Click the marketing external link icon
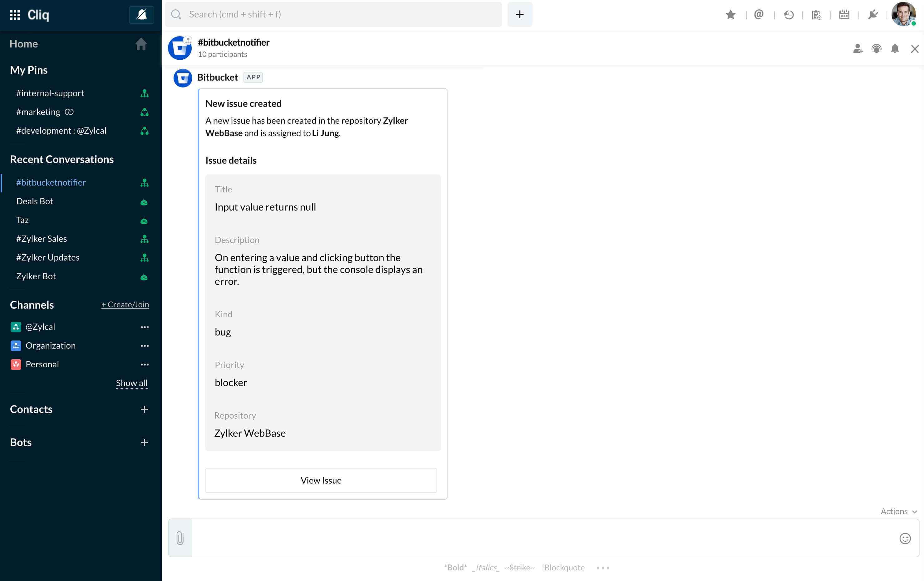This screenshot has height=581, width=924. click(69, 112)
